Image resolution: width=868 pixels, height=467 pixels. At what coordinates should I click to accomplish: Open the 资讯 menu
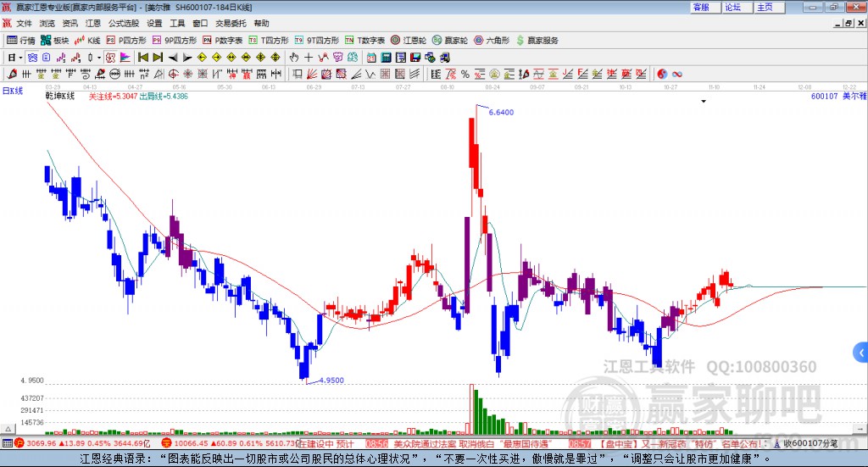pyautogui.click(x=70, y=23)
